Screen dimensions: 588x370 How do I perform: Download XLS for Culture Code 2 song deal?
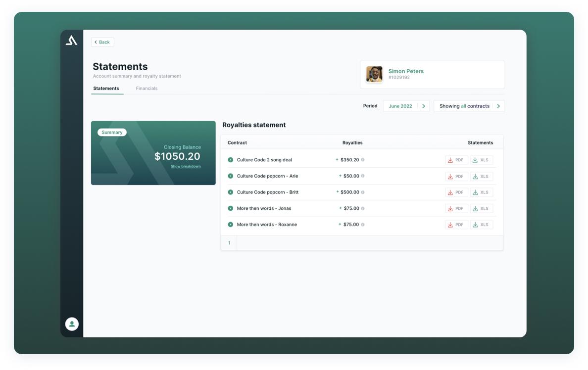(481, 160)
